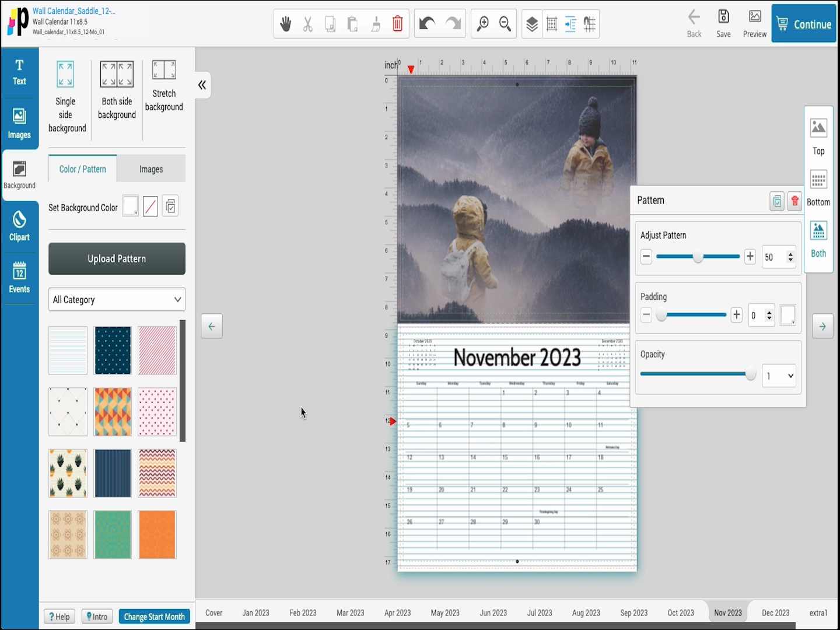Apply pattern to Top section

818,136
